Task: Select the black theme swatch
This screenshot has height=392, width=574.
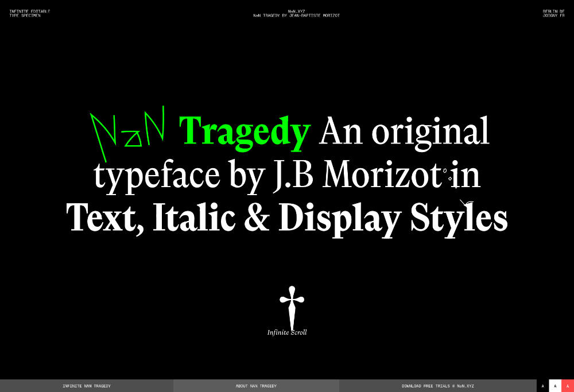Action: (x=542, y=386)
